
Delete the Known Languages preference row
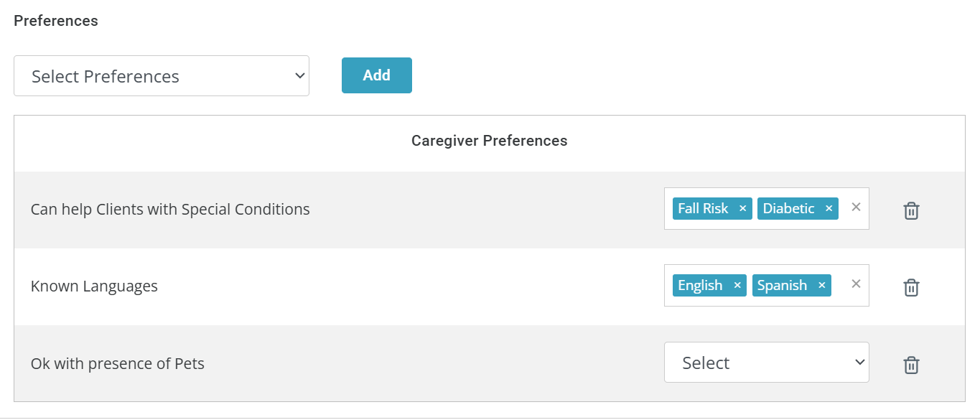point(911,287)
